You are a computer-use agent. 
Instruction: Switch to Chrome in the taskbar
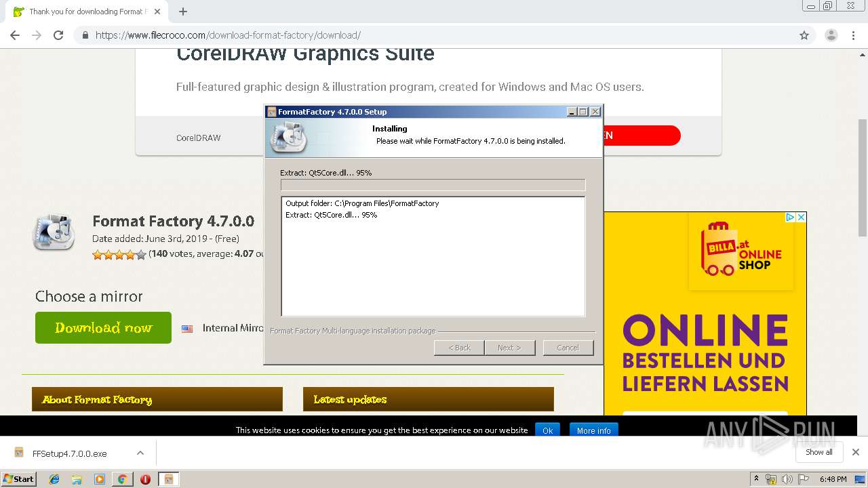pyautogui.click(x=122, y=479)
